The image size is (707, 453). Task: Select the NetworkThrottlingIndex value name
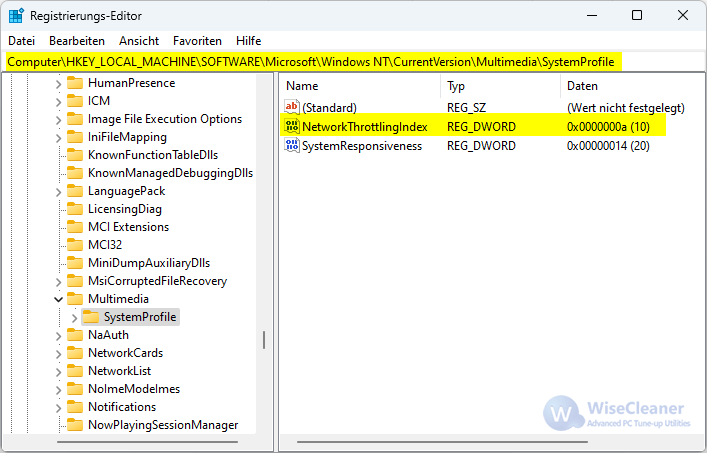pos(365,127)
